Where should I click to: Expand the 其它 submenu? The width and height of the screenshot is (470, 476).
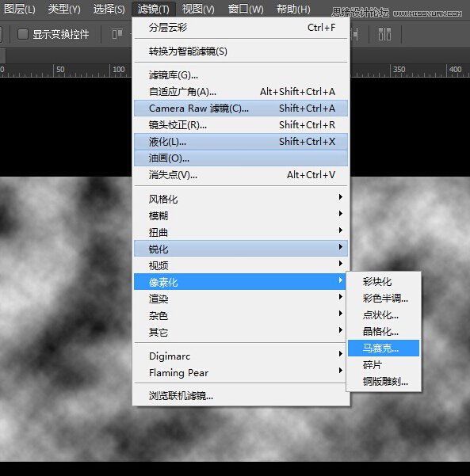[x=241, y=333]
